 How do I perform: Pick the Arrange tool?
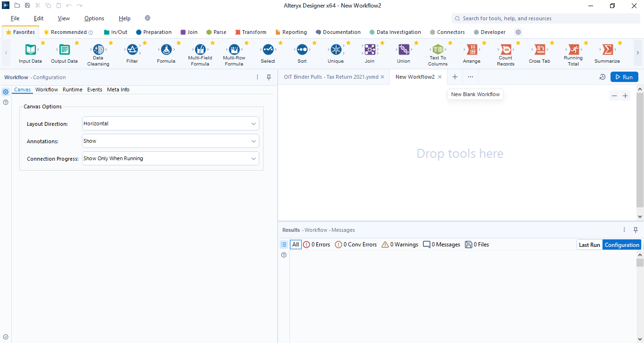(x=471, y=53)
